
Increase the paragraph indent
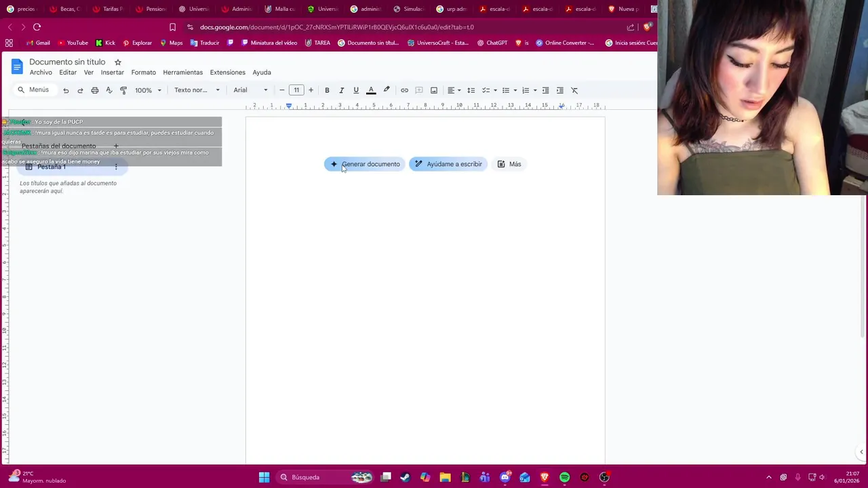[x=560, y=90]
